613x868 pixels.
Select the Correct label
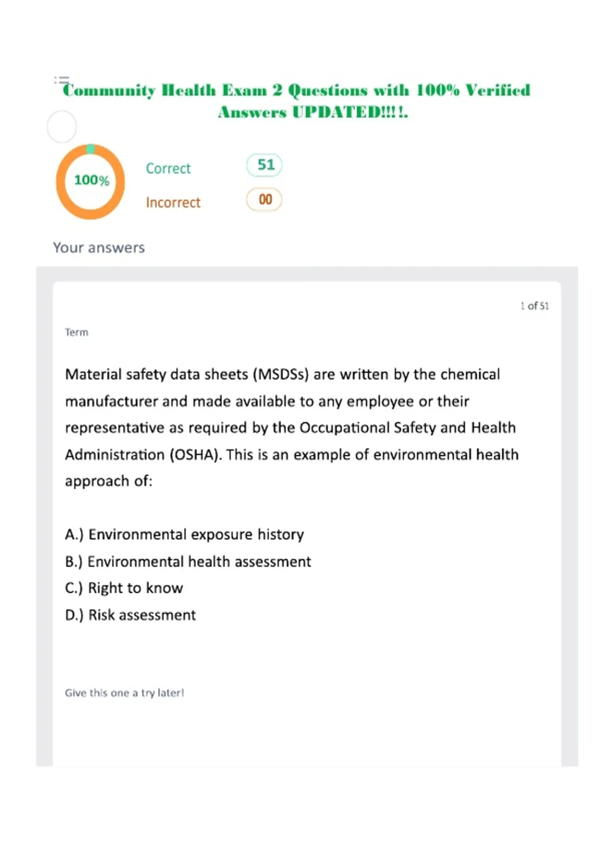(168, 168)
